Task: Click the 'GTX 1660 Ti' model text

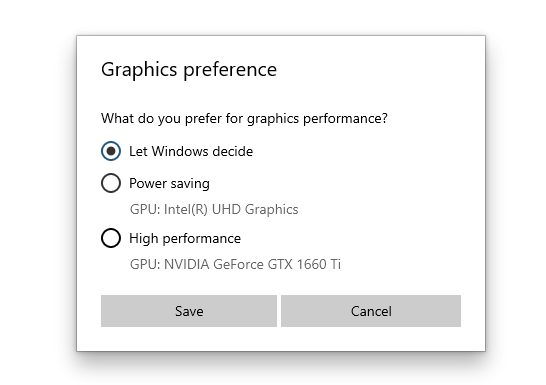Action: pos(304,265)
